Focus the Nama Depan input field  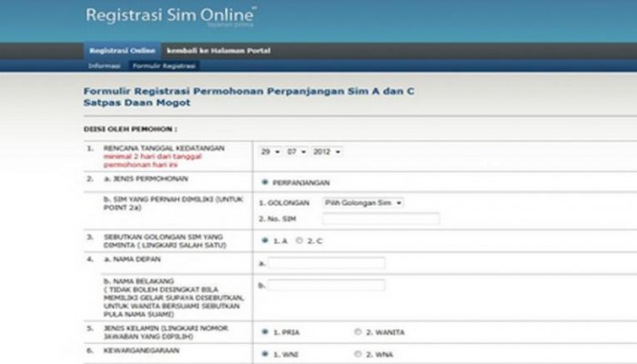pos(326,264)
